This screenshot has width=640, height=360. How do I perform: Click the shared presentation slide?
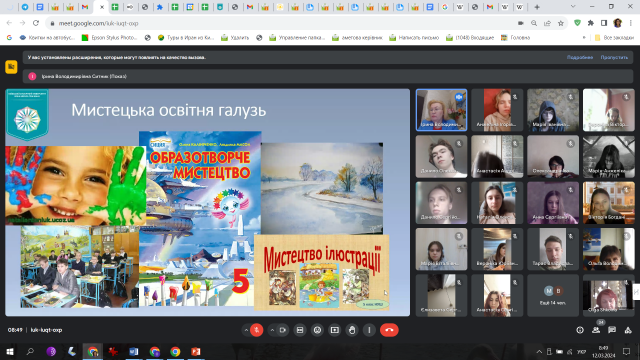[x=207, y=202]
